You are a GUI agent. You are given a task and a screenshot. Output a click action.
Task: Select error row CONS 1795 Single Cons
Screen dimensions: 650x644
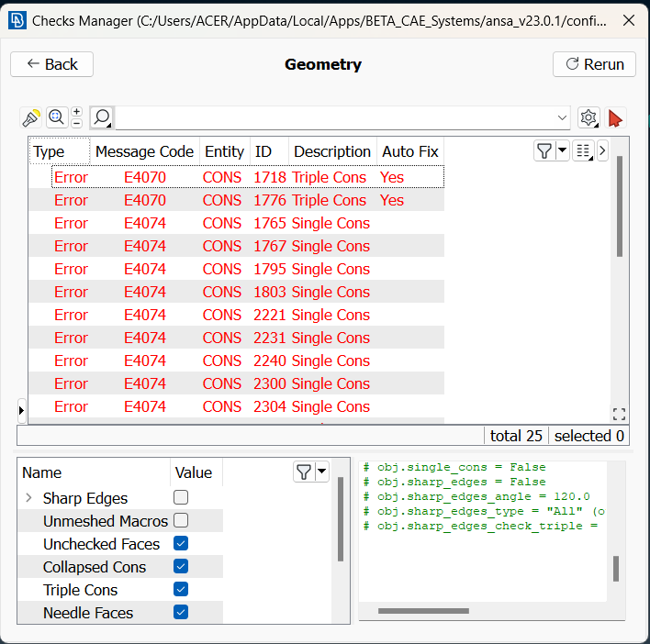237,269
